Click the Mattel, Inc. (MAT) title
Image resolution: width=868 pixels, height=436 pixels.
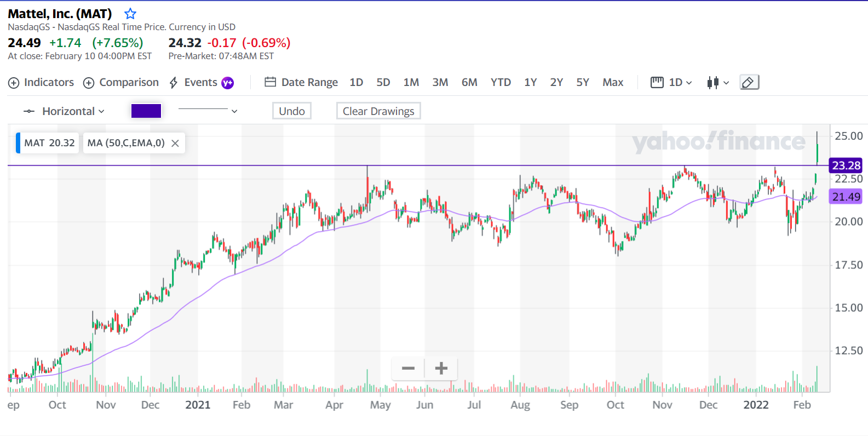pos(60,14)
